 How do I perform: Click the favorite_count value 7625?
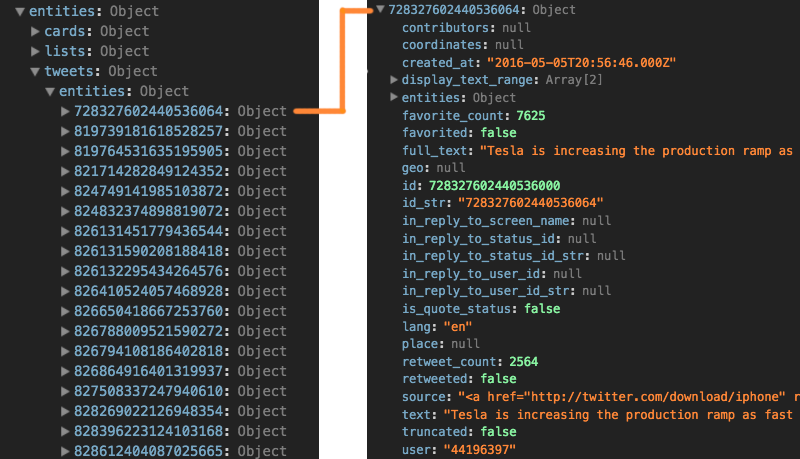click(x=531, y=116)
